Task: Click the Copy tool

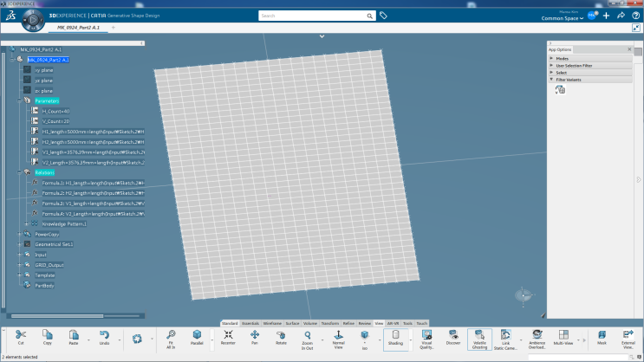Action: click(47, 335)
